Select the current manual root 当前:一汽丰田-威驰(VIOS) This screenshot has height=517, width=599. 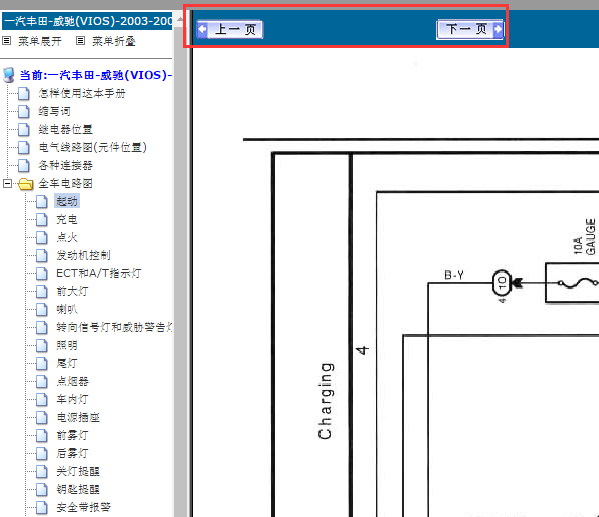(96, 75)
